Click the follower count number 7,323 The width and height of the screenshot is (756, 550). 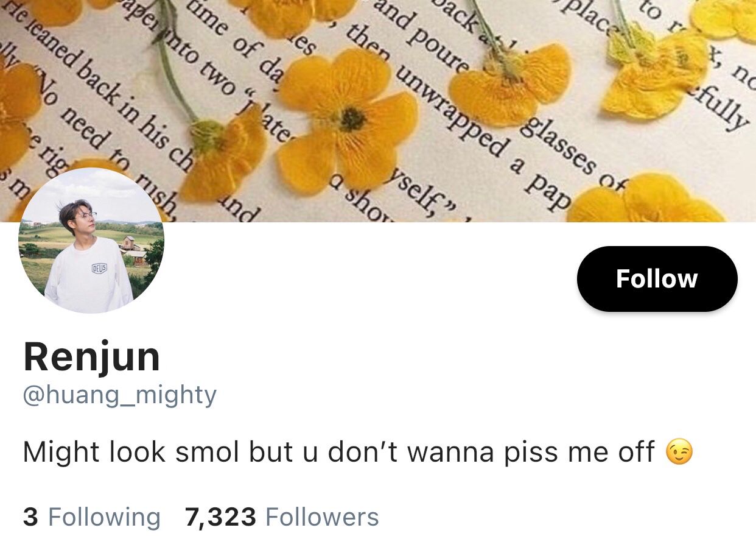220,517
